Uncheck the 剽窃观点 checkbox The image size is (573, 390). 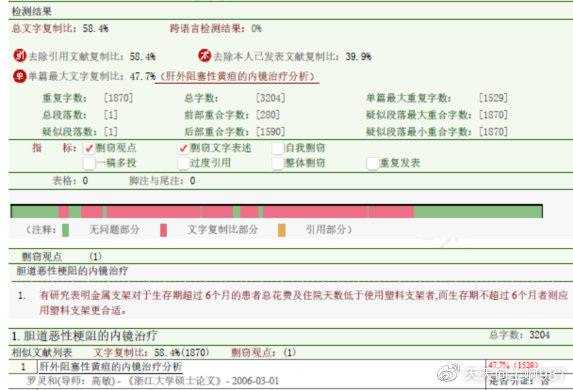(89, 148)
